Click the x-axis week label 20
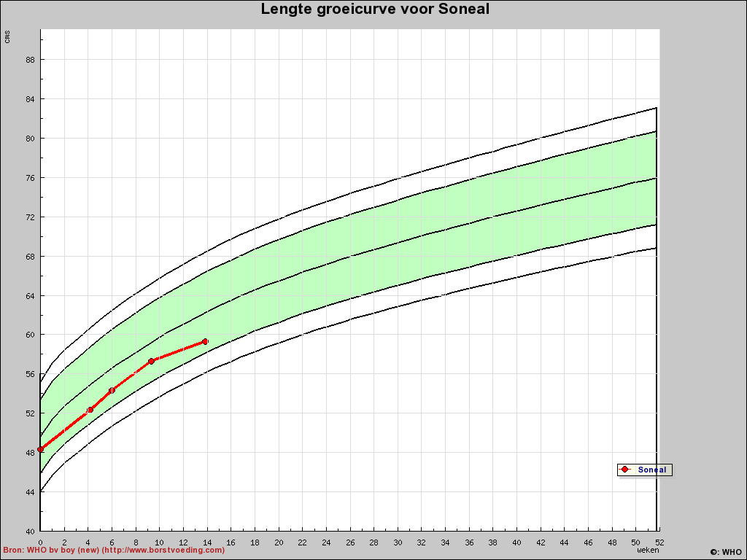 click(279, 542)
